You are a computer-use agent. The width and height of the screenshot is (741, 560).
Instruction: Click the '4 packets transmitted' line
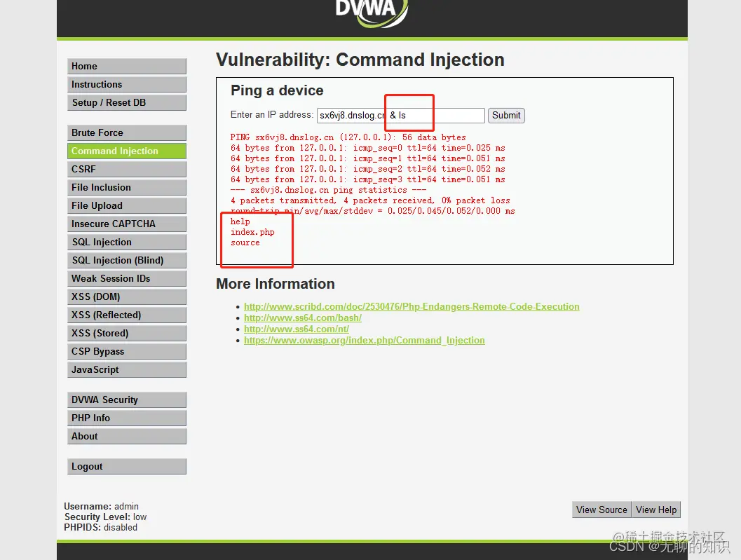[x=370, y=200]
